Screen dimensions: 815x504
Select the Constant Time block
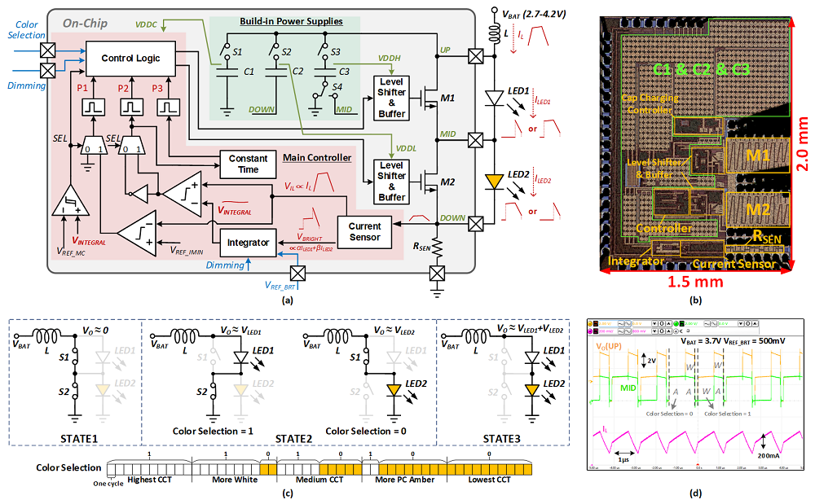click(x=248, y=163)
